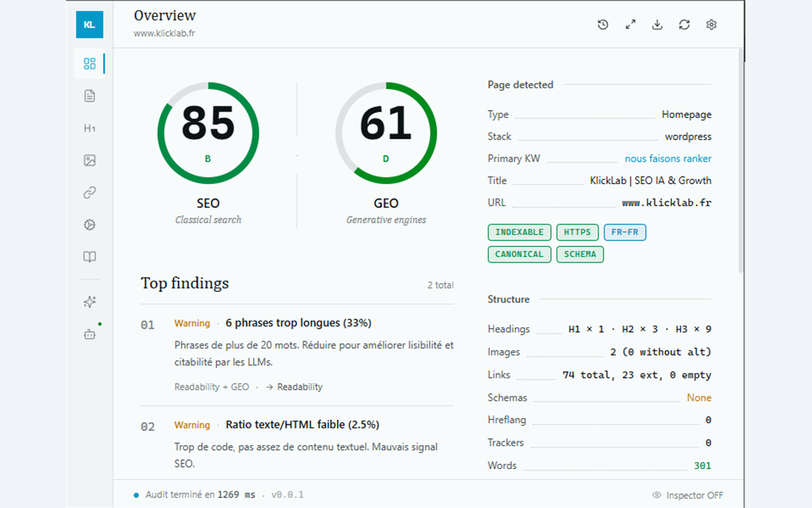The width and height of the screenshot is (812, 508).
Task: Click the CANONICAL badge
Action: [520, 255]
